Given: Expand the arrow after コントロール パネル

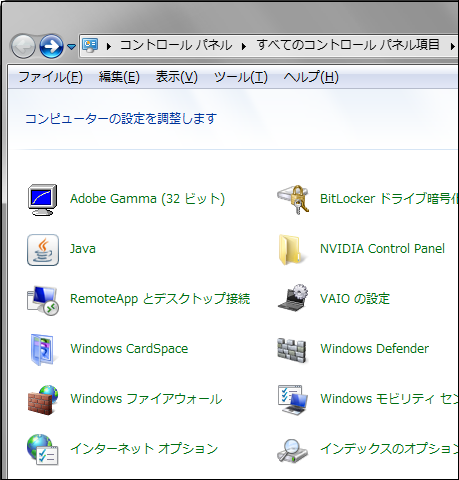Looking at the screenshot, I should [x=244, y=46].
